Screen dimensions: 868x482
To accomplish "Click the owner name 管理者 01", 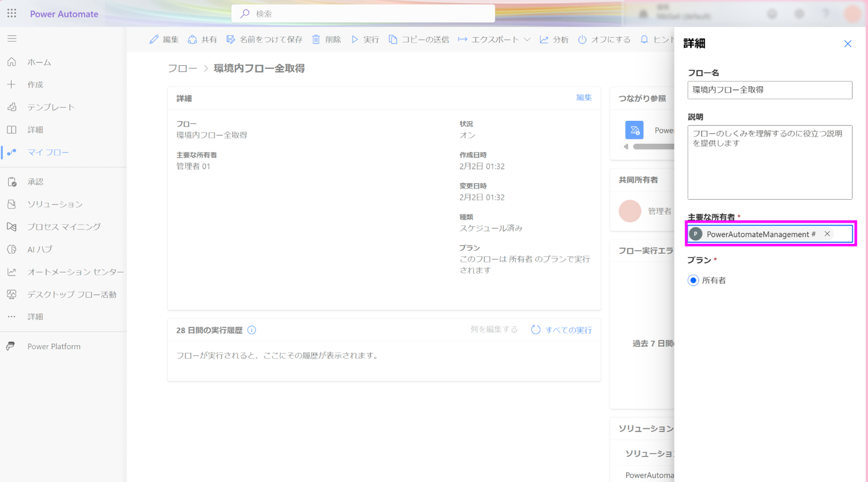I will (x=193, y=166).
